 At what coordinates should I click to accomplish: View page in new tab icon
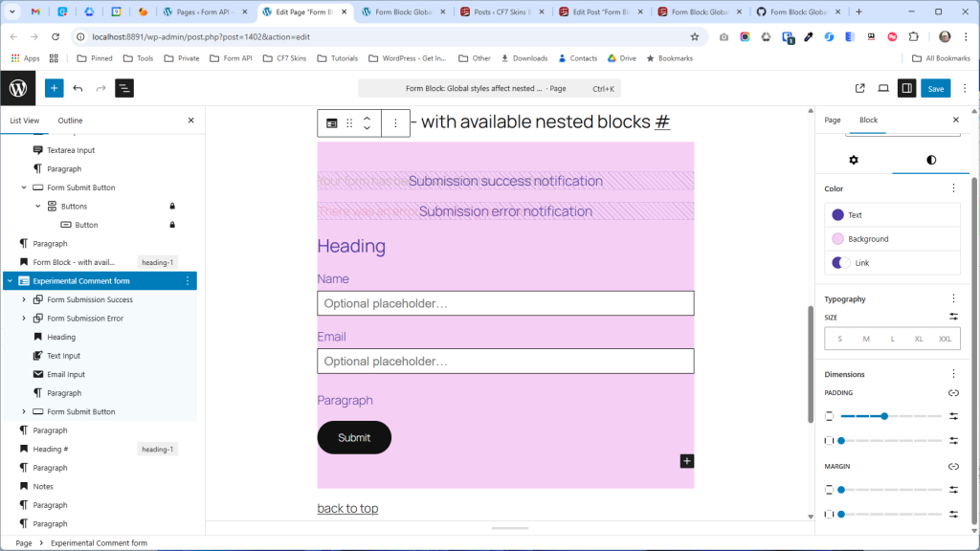pos(859,88)
